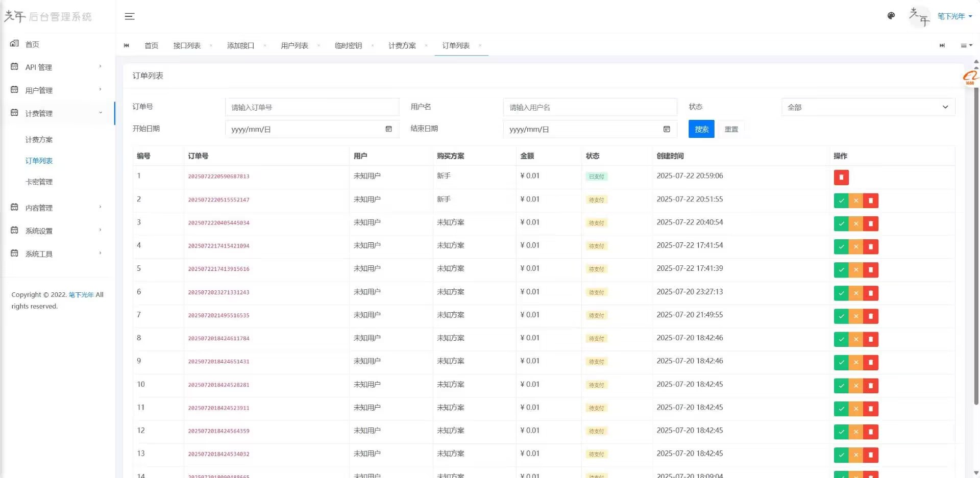Switch to the 计费方案 tab

pos(402,45)
